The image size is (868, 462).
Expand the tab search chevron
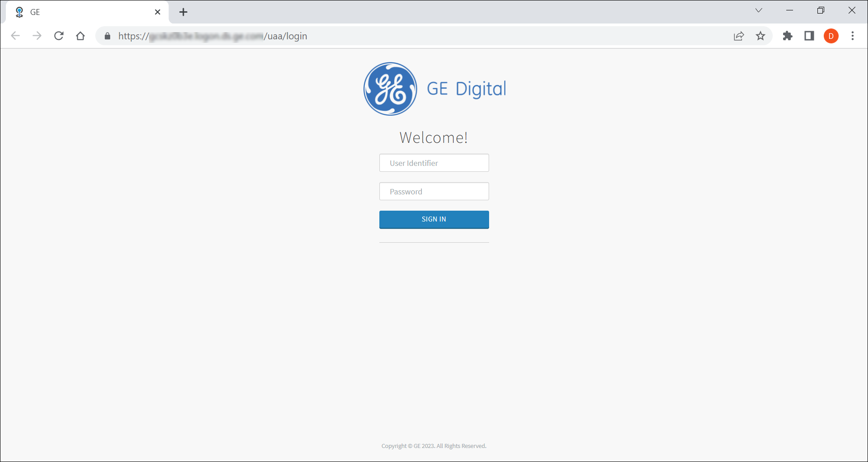(759, 10)
